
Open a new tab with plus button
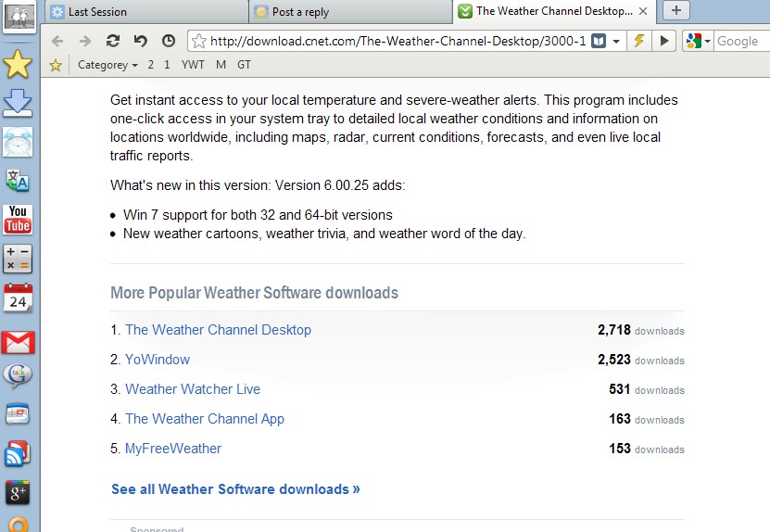(x=676, y=10)
